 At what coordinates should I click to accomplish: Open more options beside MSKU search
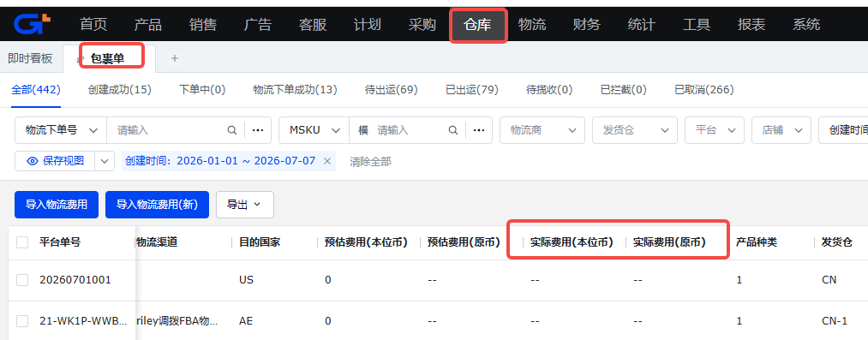pyautogui.click(x=479, y=130)
